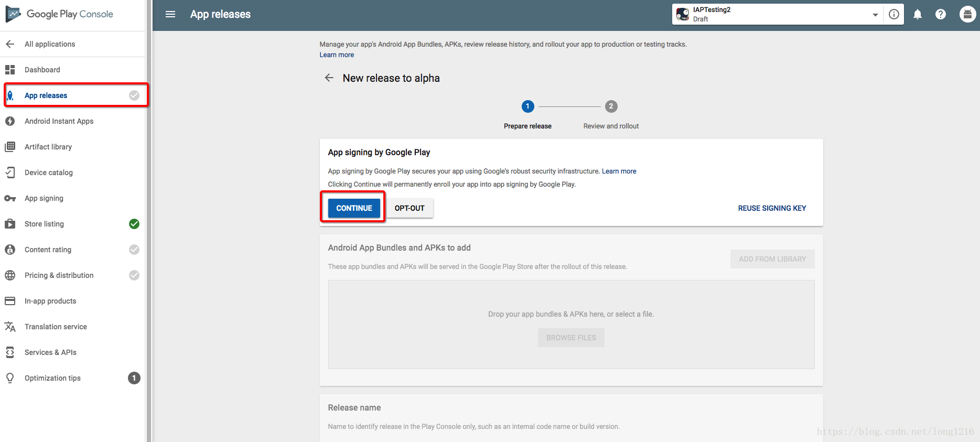Click the back arrow beside All applications
This screenshot has width=980, height=442.
[x=10, y=44]
